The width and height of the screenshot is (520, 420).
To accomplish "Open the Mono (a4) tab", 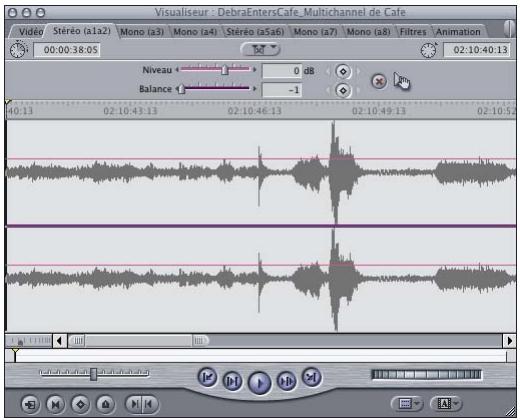I will (195, 32).
